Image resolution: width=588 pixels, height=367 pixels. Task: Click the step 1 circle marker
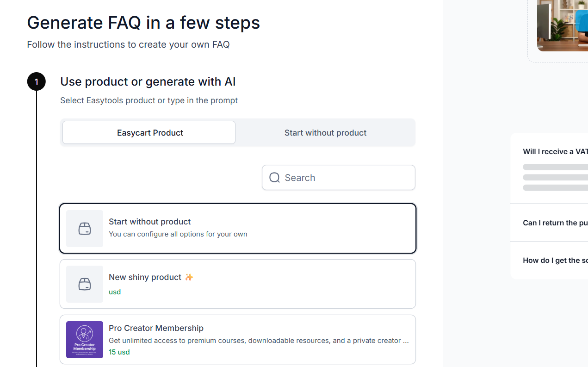(x=37, y=82)
